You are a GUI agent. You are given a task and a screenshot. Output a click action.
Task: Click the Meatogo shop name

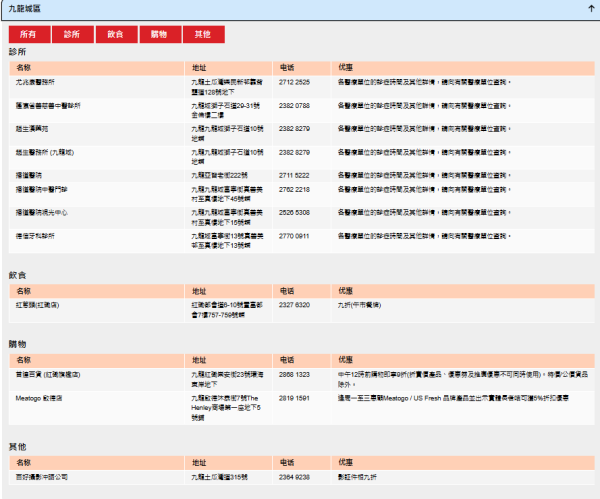pyautogui.click(x=39, y=398)
